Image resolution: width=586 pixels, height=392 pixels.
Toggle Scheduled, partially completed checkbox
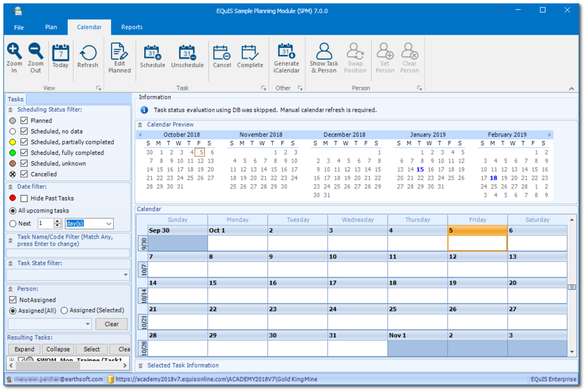point(24,142)
